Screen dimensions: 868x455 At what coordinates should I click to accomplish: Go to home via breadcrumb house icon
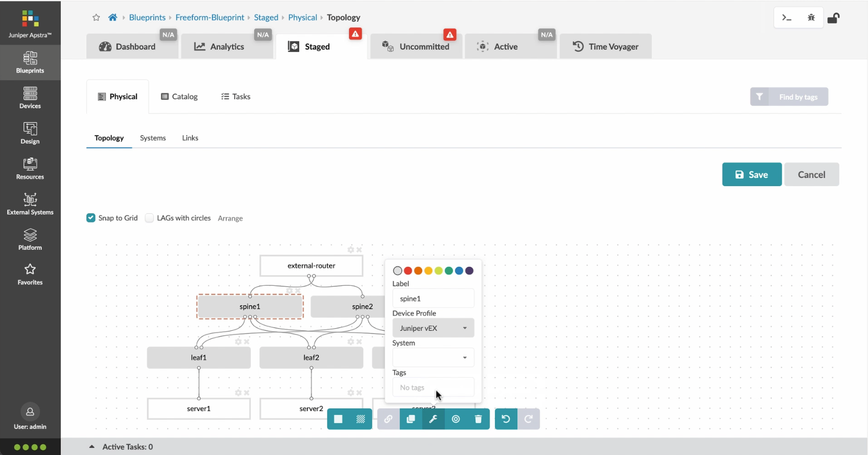click(x=112, y=17)
